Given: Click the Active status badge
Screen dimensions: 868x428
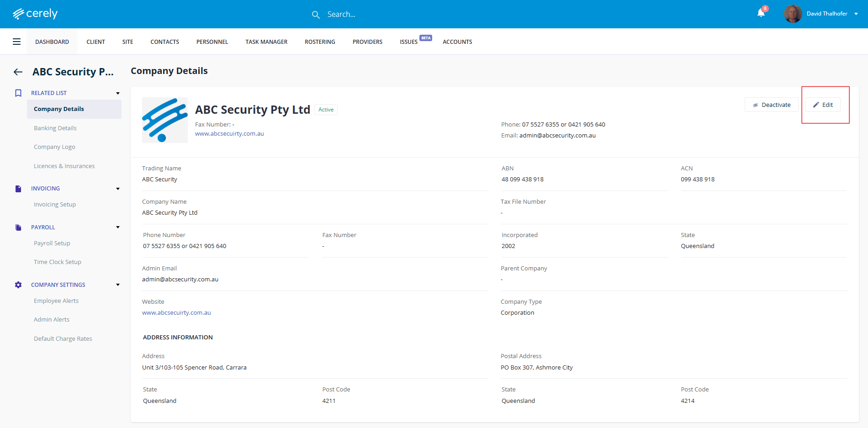Looking at the screenshot, I should pyautogui.click(x=326, y=110).
